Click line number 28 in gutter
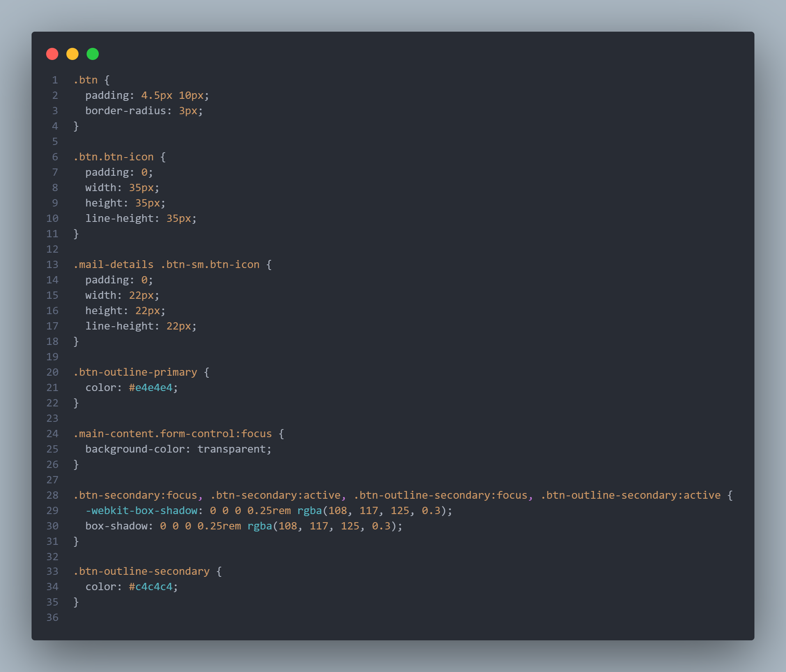The width and height of the screenshot is (786, 672). click(x=53, y=495)
